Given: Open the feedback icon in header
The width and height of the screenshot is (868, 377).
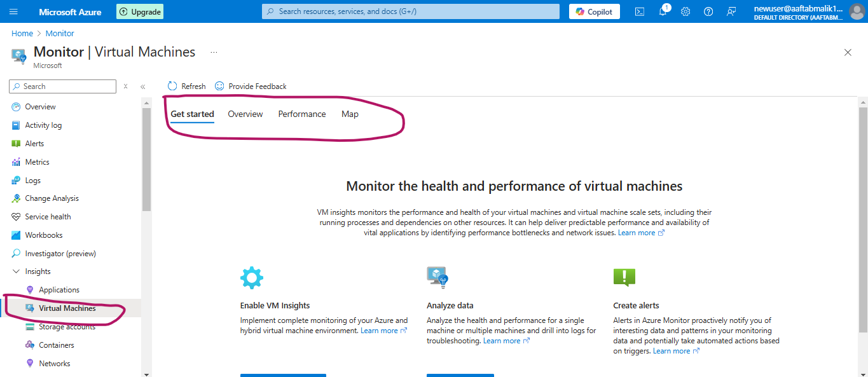Looking at the screenshot, I should (731, 11).
